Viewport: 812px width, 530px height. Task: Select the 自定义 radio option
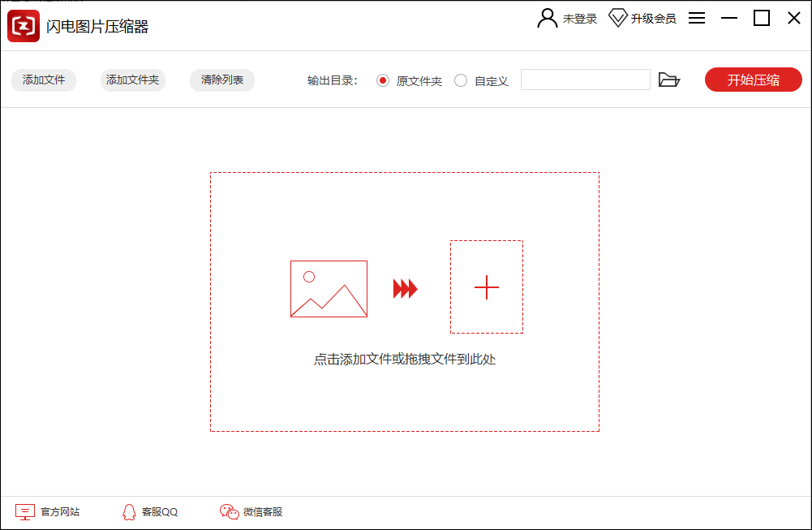461,80
